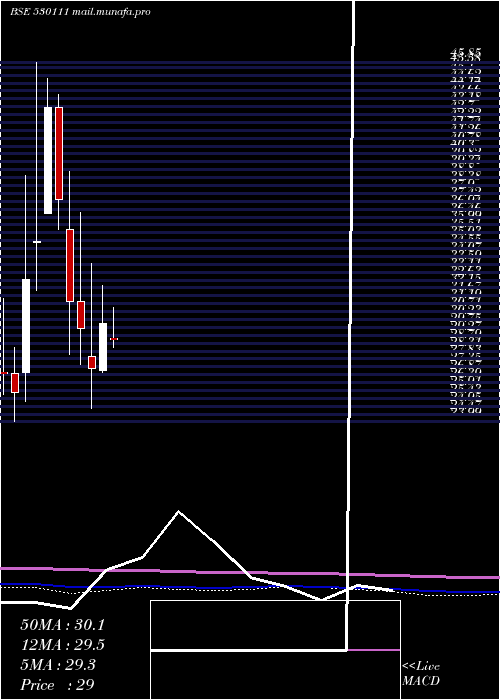Click the short pink segment in the MACD box
The width and height of the screenshot is (500, 700).
click(x=374, y=650)
